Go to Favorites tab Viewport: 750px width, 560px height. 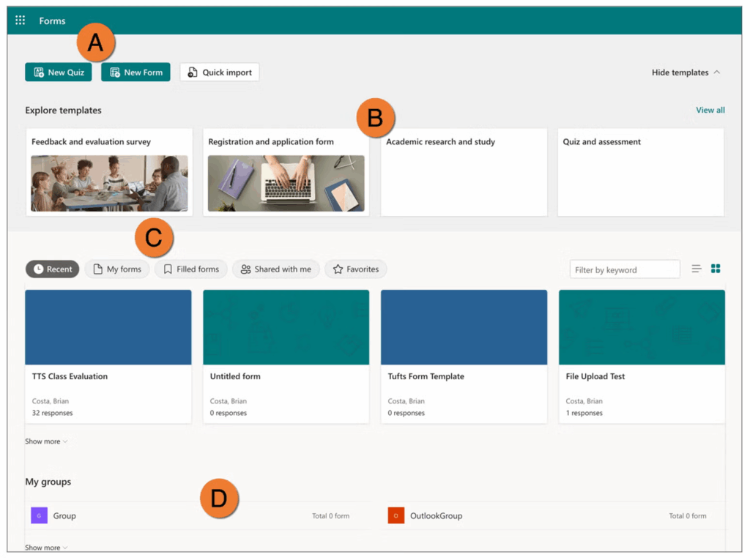point(356,269)
